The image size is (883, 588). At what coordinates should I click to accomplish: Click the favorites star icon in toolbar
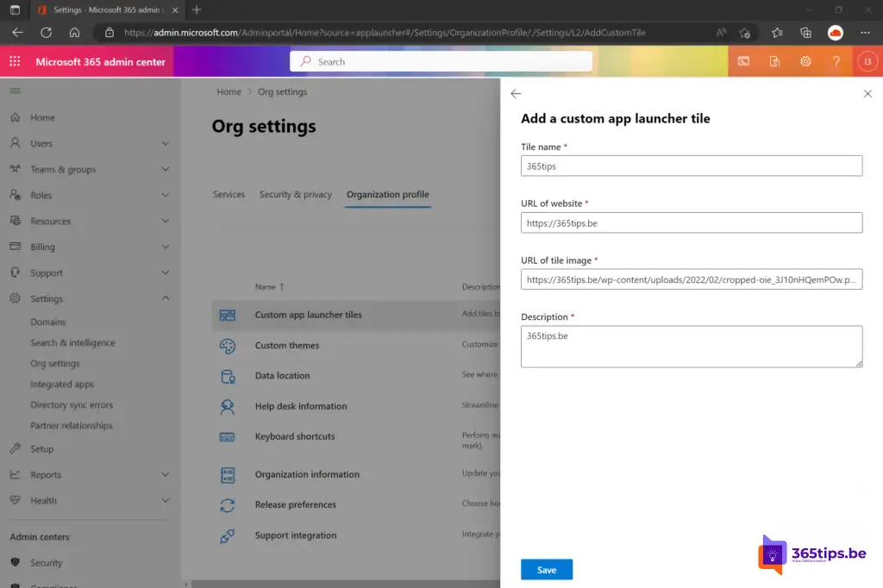(777, 33)
